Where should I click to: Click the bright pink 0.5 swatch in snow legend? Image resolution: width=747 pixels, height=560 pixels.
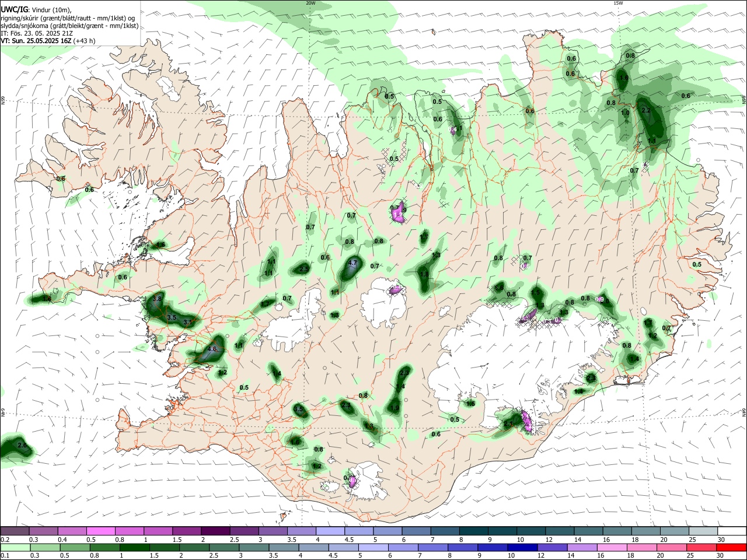click(x=100, y=531)
